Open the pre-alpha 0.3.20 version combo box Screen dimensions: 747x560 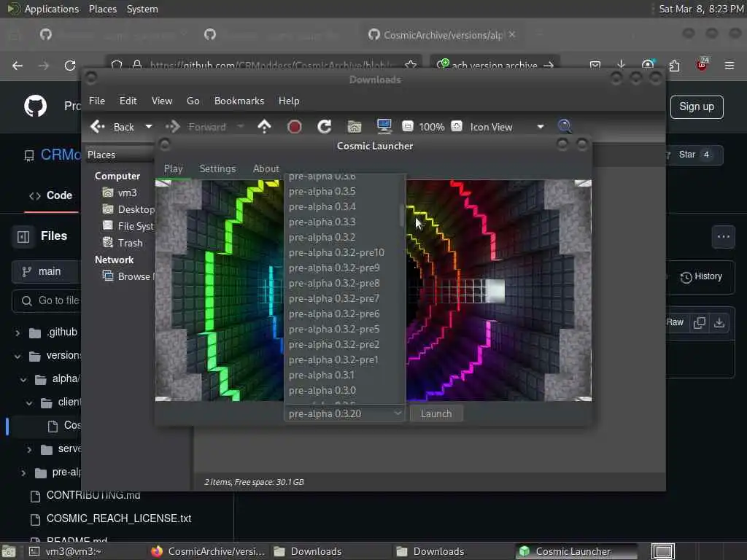(x=344, y=414)
